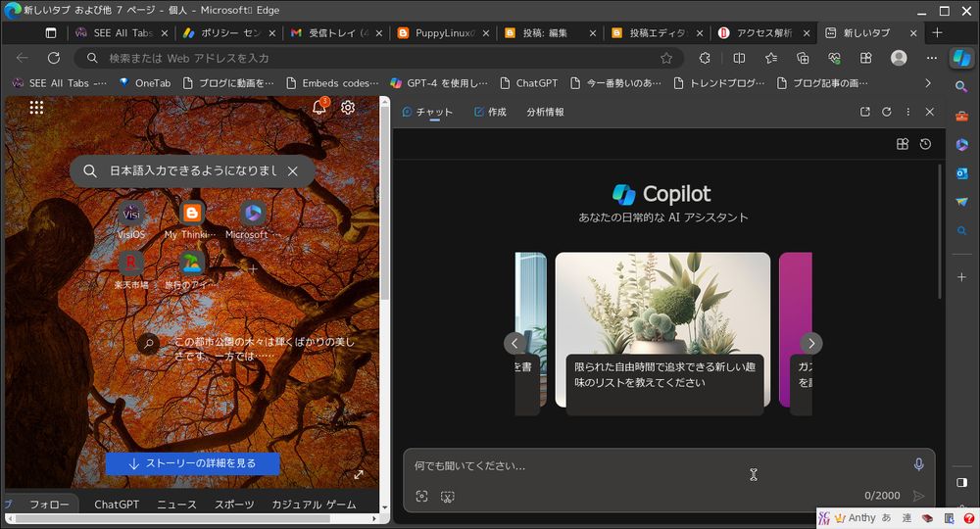This screenshot has width=980, height=529.
Task: Add a screenshot capture to Copilot chat
Action: click(x=448, y=497)
